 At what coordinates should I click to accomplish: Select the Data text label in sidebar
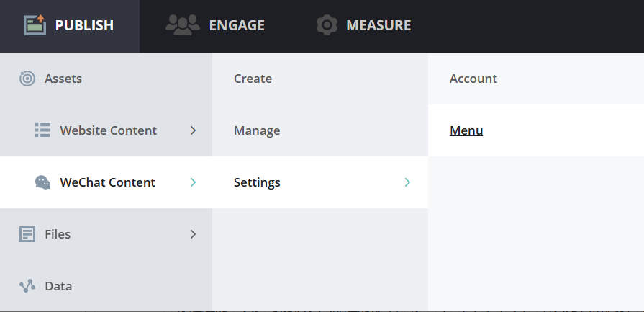[x=58, y=286]
